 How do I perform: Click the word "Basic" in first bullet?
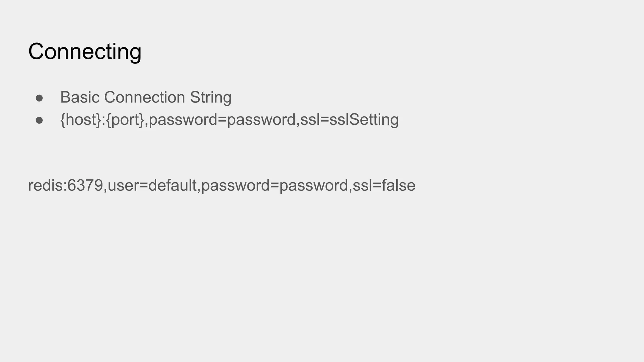tap(80, 97)
